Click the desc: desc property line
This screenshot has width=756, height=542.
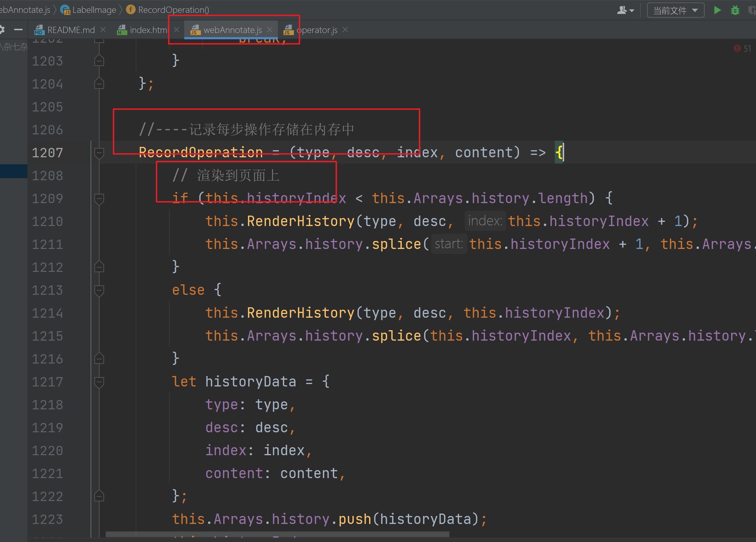(x=250, y=427)
